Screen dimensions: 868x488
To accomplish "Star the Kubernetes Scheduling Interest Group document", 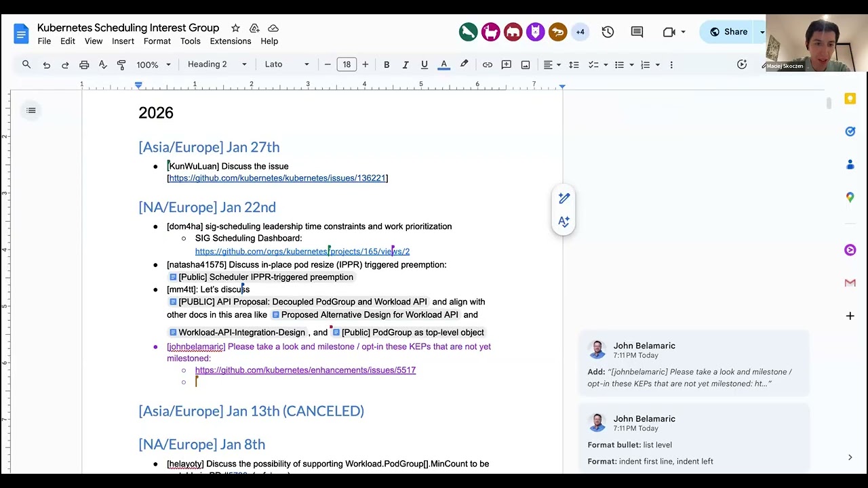I will (x=235, y=28).
